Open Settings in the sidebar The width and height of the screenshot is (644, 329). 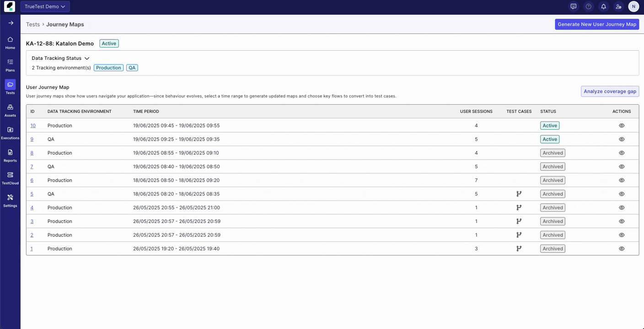[10, 200]
